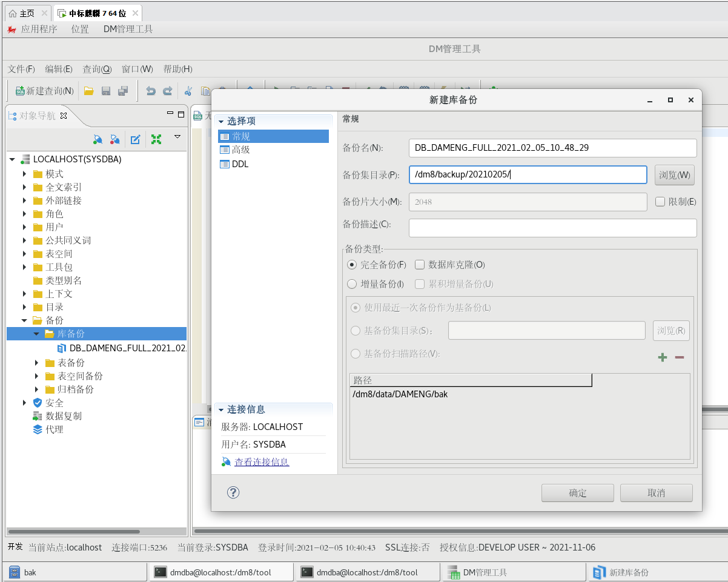This screenshot has height=582, width=728.
Task: Expand the 表备份 tree node
Action: [37, 363]
